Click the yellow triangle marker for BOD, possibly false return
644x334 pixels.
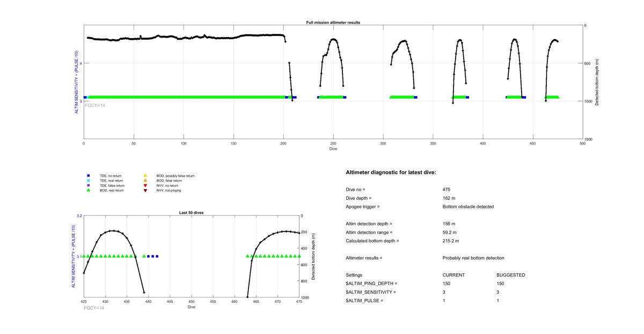145,176
